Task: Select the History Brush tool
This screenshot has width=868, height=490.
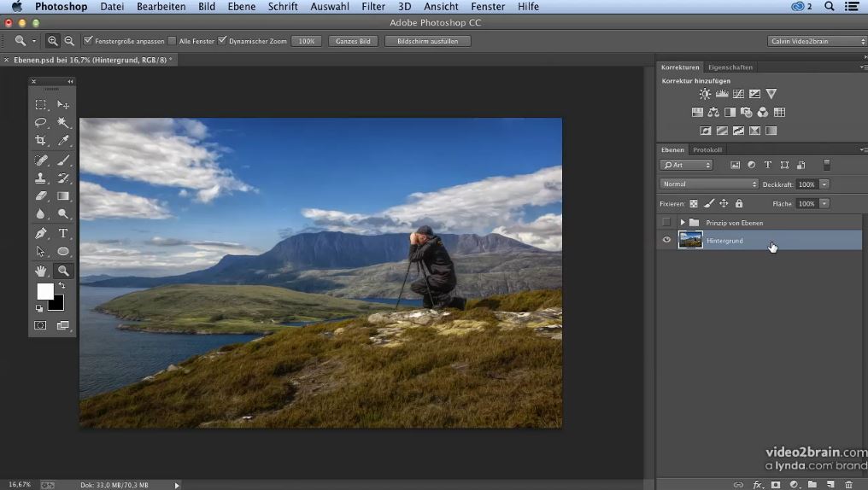Action: point(63,178)
